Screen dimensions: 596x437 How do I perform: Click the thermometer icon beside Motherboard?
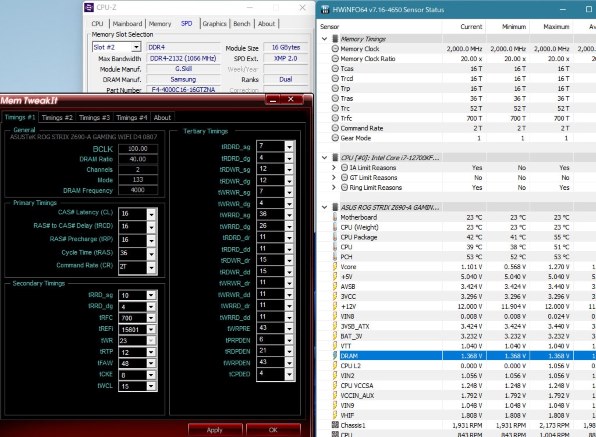(x=335, y=217)
